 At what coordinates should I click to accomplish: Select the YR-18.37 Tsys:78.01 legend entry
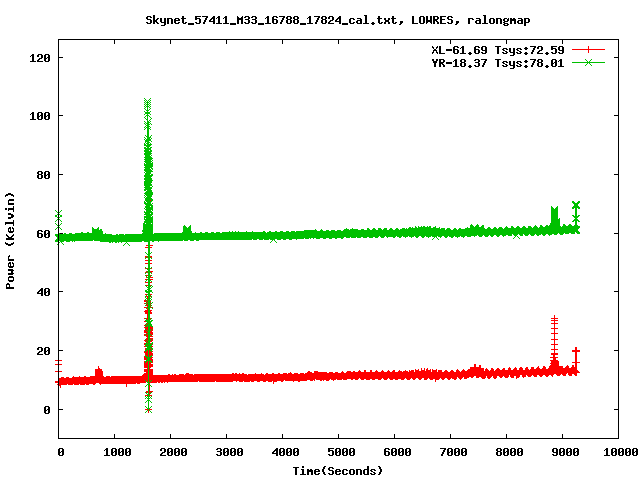(498, 63)
